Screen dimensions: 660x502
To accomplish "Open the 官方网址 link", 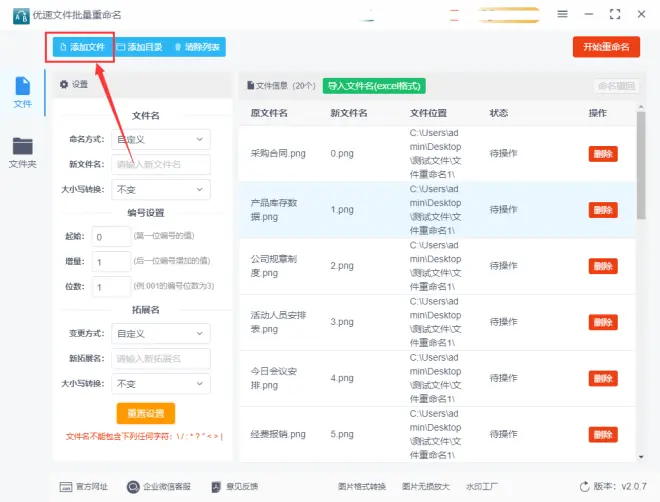I will 83,487.
